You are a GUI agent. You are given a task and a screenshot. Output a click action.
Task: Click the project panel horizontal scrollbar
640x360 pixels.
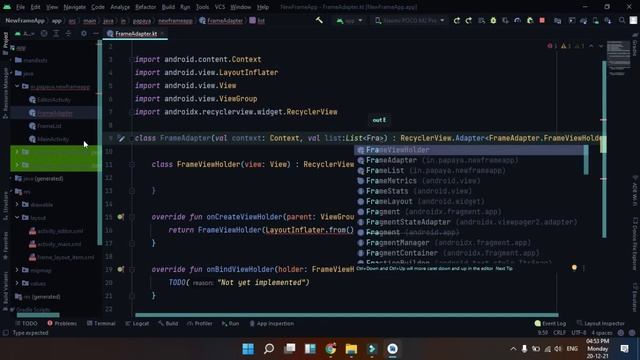pyautogui.click(x=38, y=315)
